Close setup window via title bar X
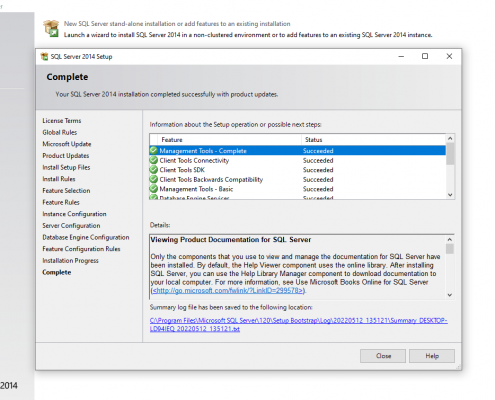The image size is (495, 400). click(449, 56)
